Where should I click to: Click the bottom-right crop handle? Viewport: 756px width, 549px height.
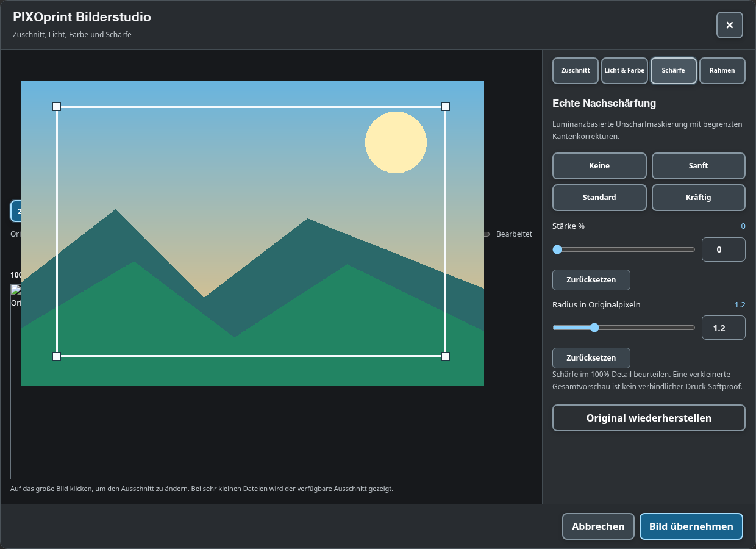tap(445, 356)
